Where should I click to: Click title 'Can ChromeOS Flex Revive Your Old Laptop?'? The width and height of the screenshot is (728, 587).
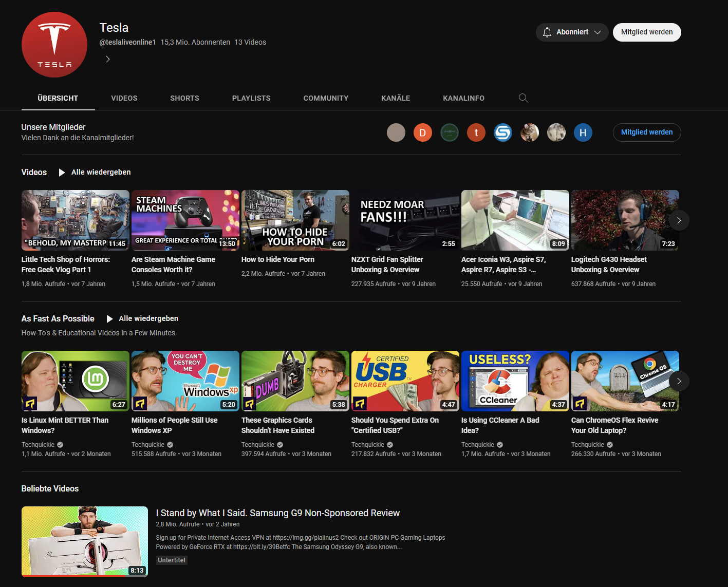614,426
